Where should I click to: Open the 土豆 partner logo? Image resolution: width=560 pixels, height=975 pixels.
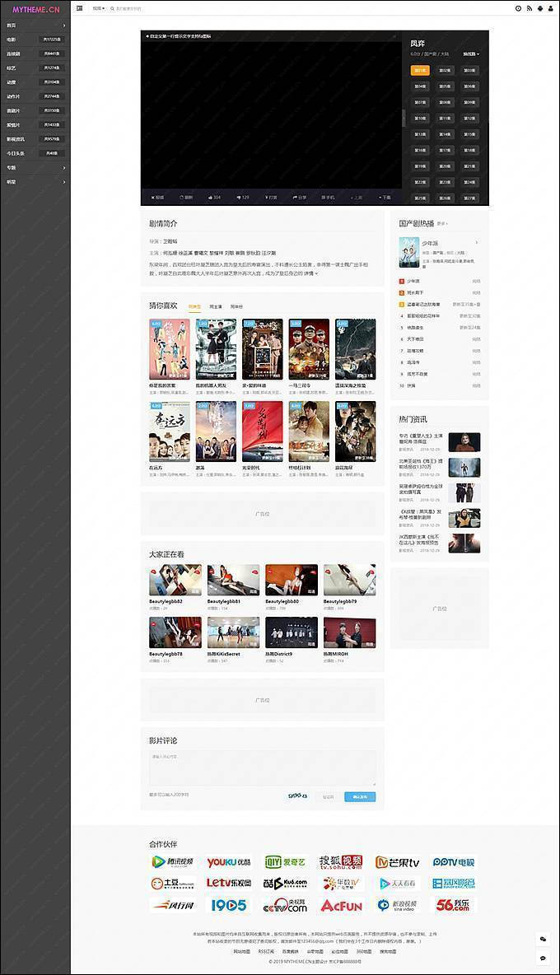tap(173, 883)
